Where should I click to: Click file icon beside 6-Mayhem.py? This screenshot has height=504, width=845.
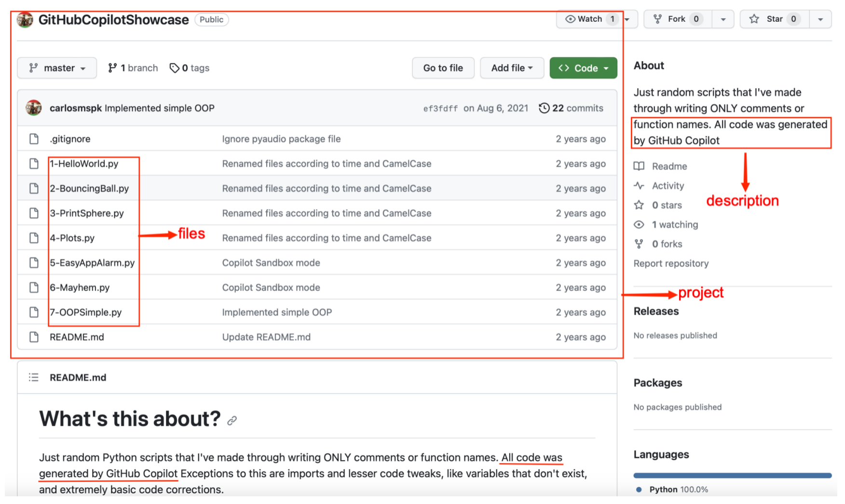[34, 288]
